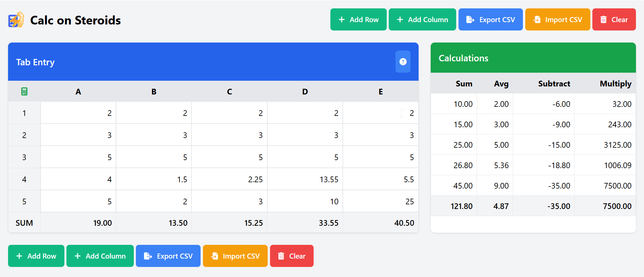Select cell B2 containing 3
The height and width of the screenshot is (277, 644).
point(154,135)
